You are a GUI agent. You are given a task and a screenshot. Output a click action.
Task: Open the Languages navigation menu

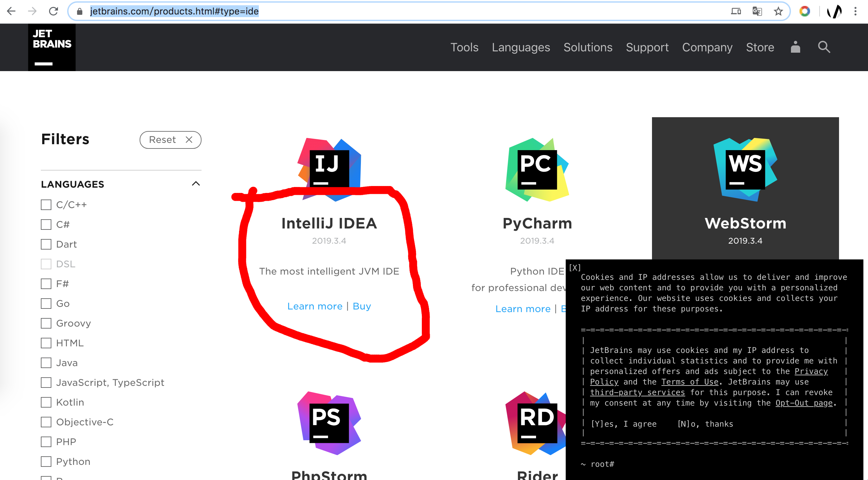click(x=521, y=47)
